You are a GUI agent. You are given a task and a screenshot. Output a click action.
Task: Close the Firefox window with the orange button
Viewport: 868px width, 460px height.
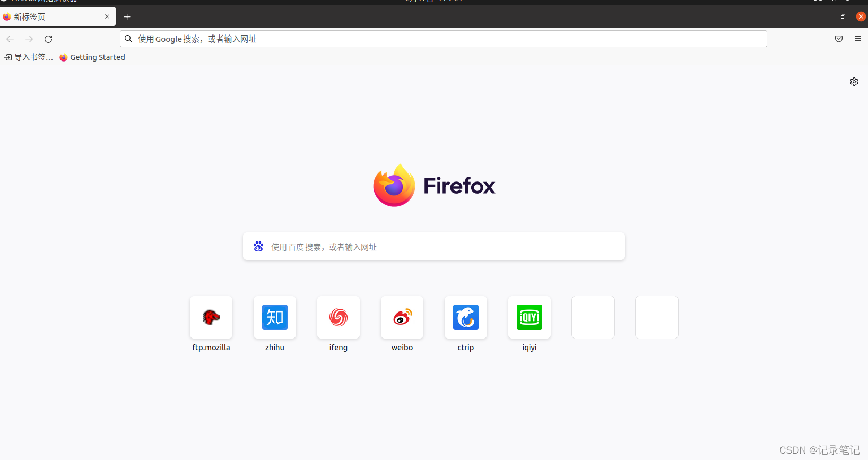coord(861,16)
